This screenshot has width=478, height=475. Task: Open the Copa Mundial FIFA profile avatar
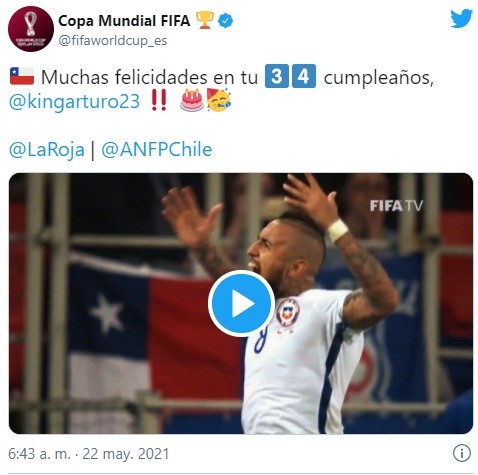(31, 29)
